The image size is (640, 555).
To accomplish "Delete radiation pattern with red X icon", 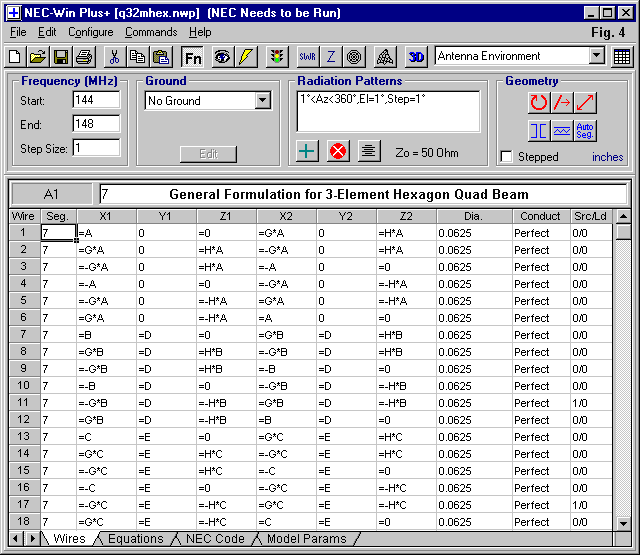I will click(338, 152).
